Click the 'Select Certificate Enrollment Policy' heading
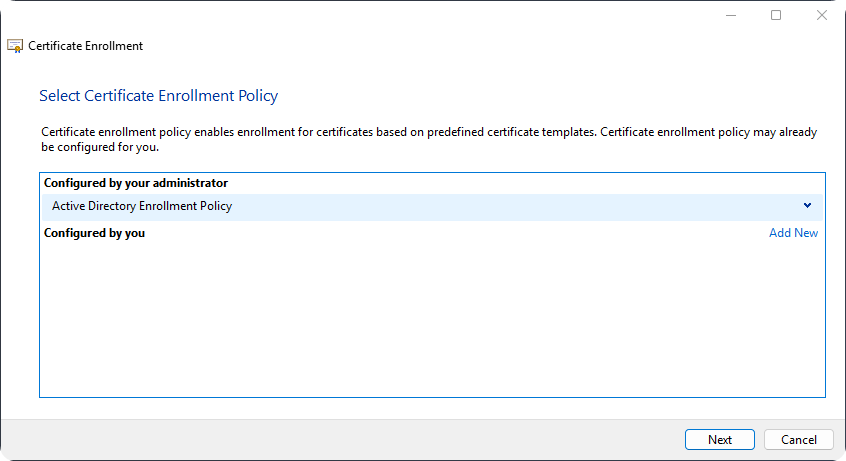The image size is (846, 461). tap(158, 96)
